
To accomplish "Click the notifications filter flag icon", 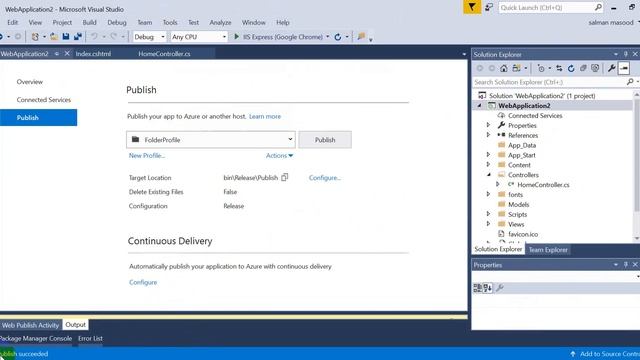I will click(472, 7).
